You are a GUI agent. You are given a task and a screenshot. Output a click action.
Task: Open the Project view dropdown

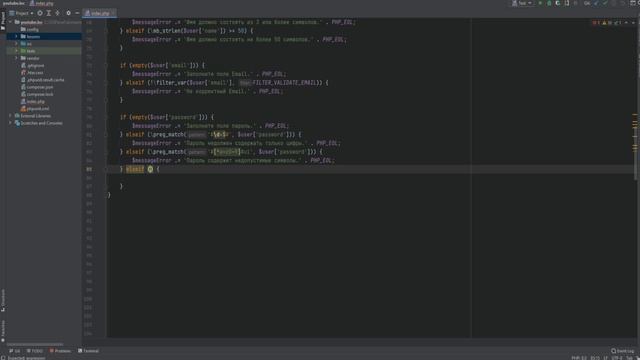click(21, 13)
